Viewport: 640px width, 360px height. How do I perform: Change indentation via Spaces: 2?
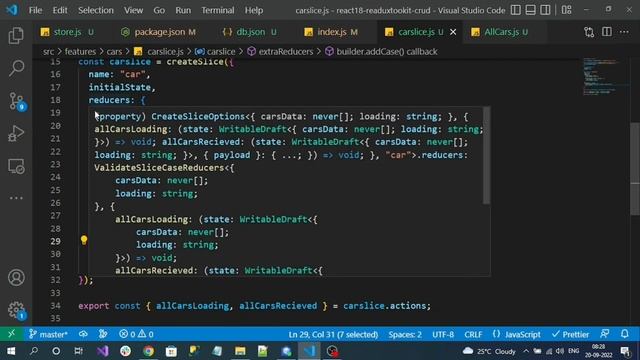pyautogui.click(x=405, y=334)
